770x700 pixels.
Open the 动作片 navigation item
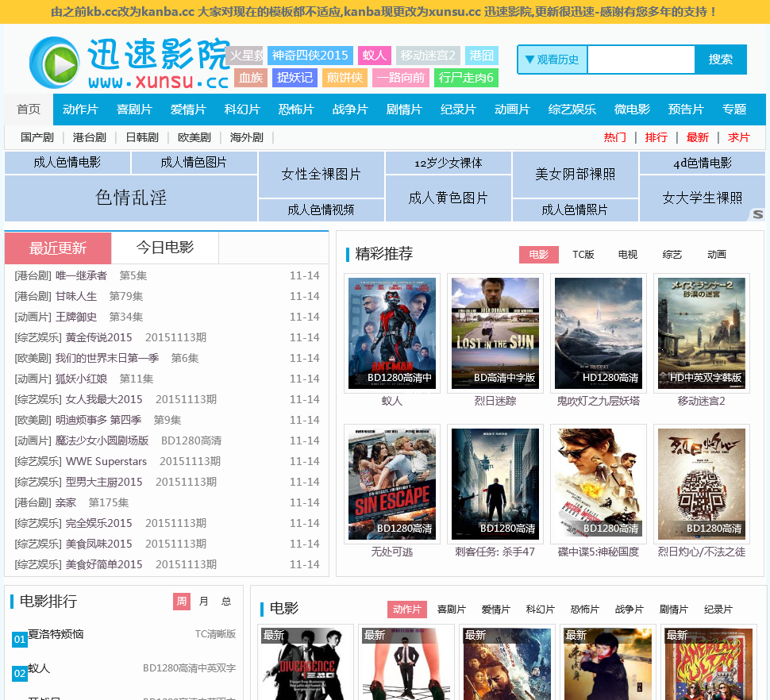80,109
